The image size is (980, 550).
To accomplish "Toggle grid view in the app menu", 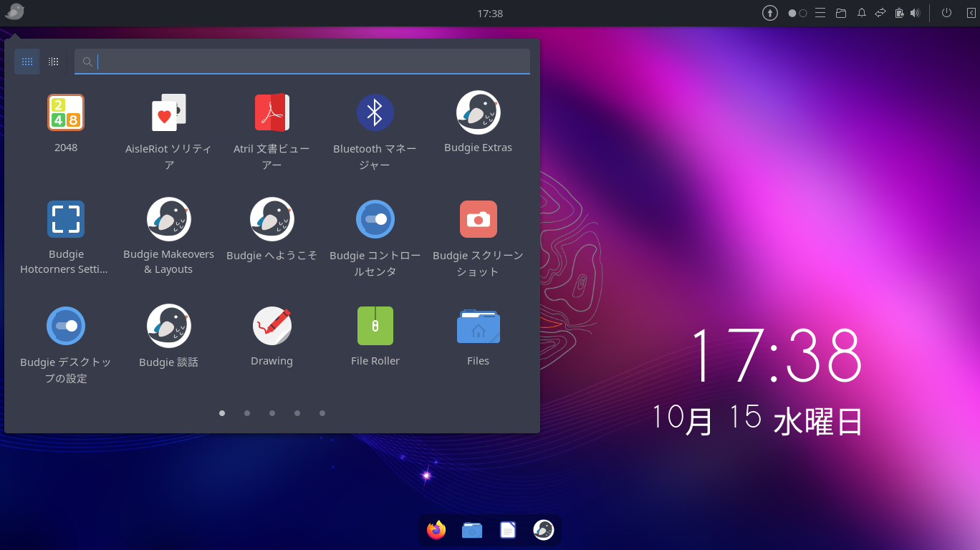I will tap(27, 62).
